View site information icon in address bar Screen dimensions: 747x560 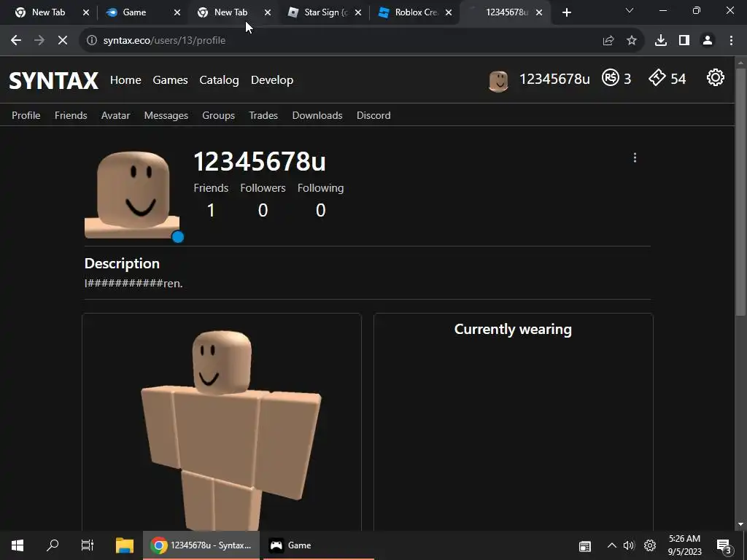point(91,41)
